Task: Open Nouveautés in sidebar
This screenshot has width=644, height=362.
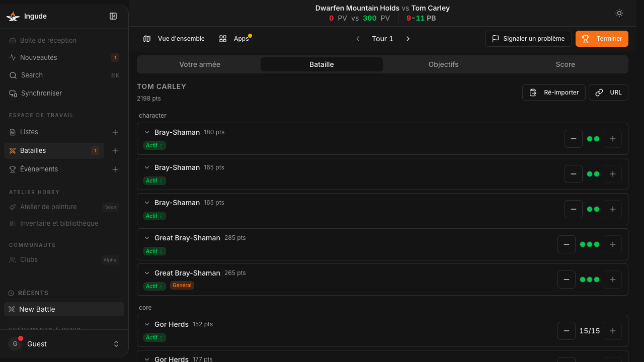Action: tap(64, 57)
